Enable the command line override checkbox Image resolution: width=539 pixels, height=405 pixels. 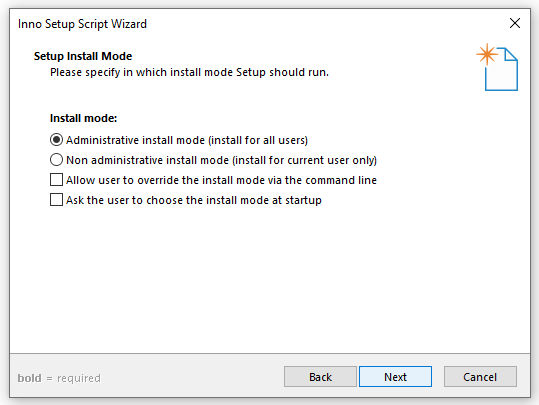pos(56,180)
